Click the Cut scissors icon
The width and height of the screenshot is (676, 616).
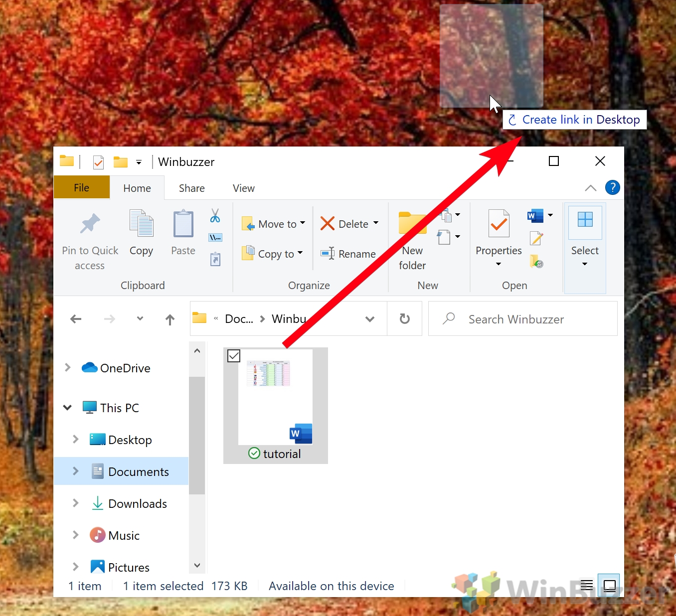pos(215,216)
